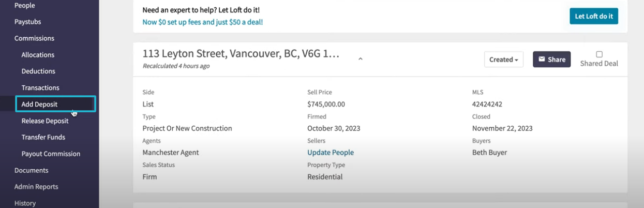Open Payout Commission page

point(51,154)
